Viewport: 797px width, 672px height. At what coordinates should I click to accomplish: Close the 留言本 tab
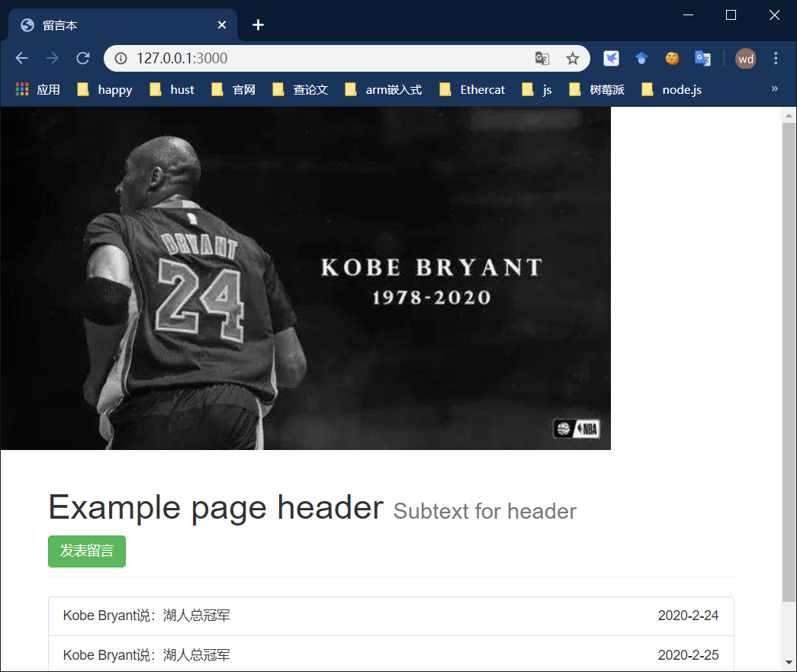pyautogui.click(x=222, y=25)
